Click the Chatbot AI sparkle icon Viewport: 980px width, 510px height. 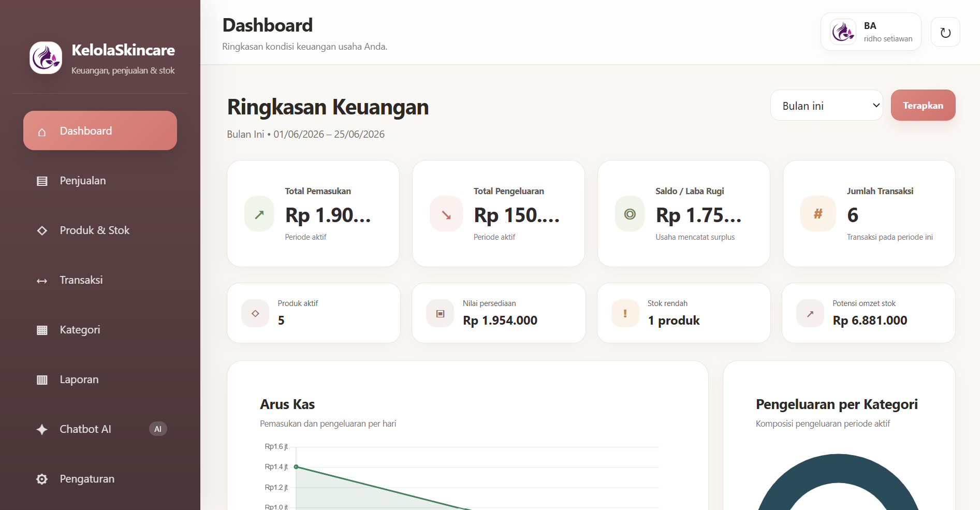click(42, 429)
